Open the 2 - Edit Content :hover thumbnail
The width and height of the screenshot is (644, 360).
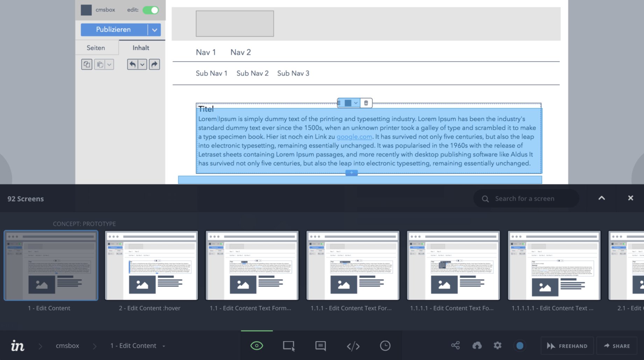(x=151, y=266)
